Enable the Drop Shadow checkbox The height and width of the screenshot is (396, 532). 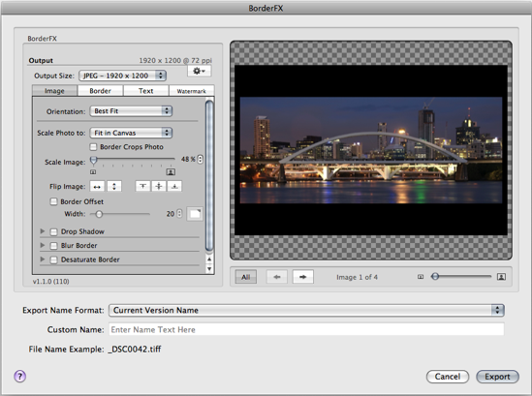(53, 231)
